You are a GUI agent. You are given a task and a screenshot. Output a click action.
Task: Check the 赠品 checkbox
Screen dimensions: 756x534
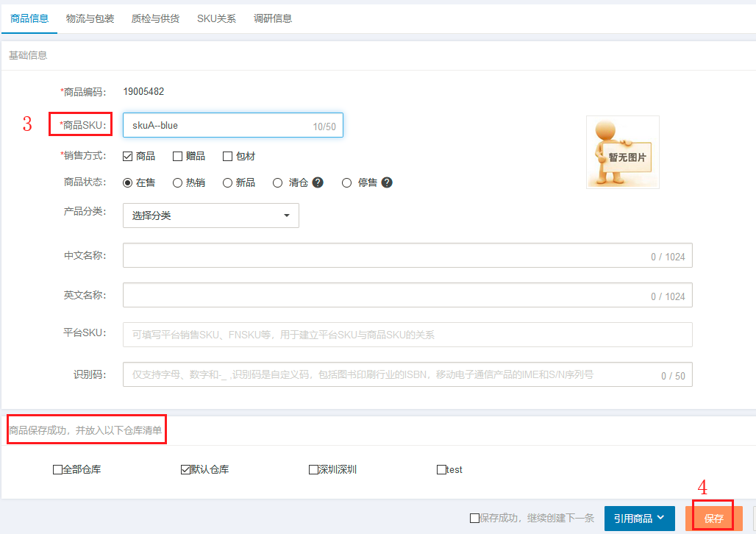177,156
